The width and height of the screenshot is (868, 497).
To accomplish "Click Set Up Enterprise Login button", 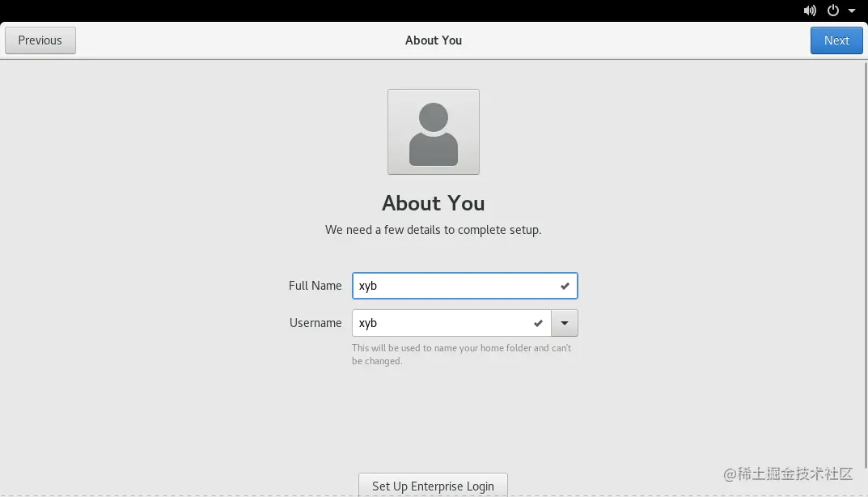I will click(433, 486).
